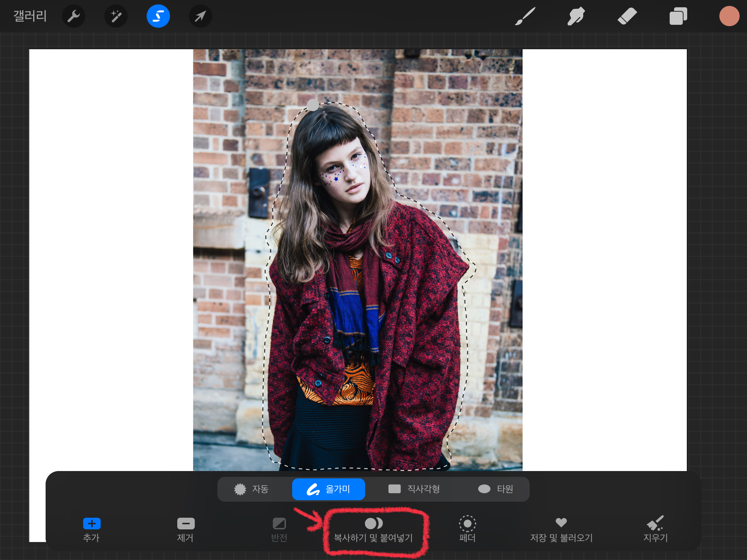Open the Layers panel
The image size is (747, 560).
click(x=678, y=16)
